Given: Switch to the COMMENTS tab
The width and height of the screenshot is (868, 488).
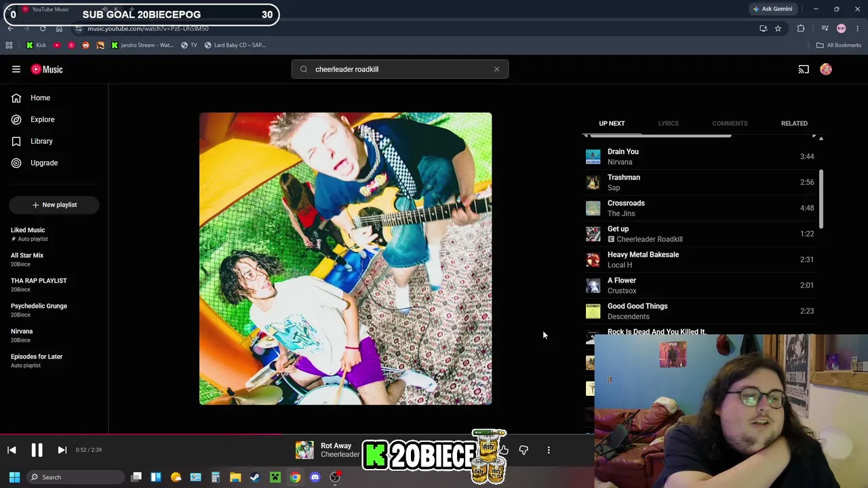Looking at the screenshot, I should click(730, 123).
